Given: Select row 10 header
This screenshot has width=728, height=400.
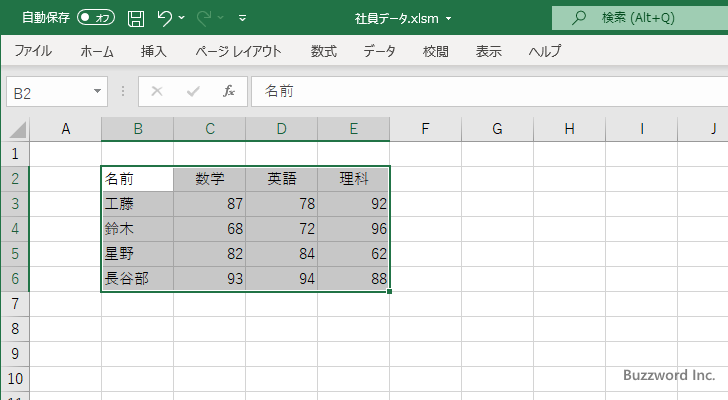Looking at the screenshot, I should (15, 379).
